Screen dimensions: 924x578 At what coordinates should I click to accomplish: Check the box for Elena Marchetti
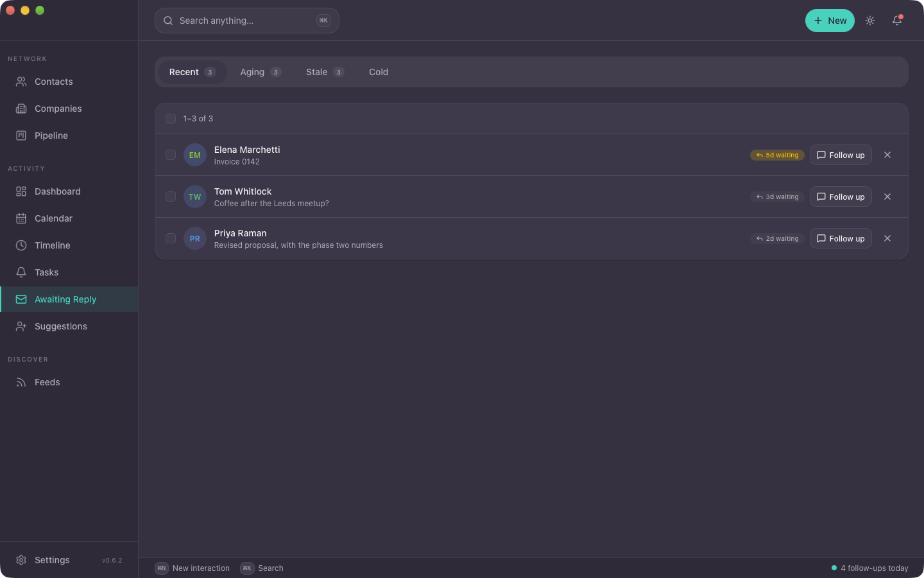click(171, 155)
